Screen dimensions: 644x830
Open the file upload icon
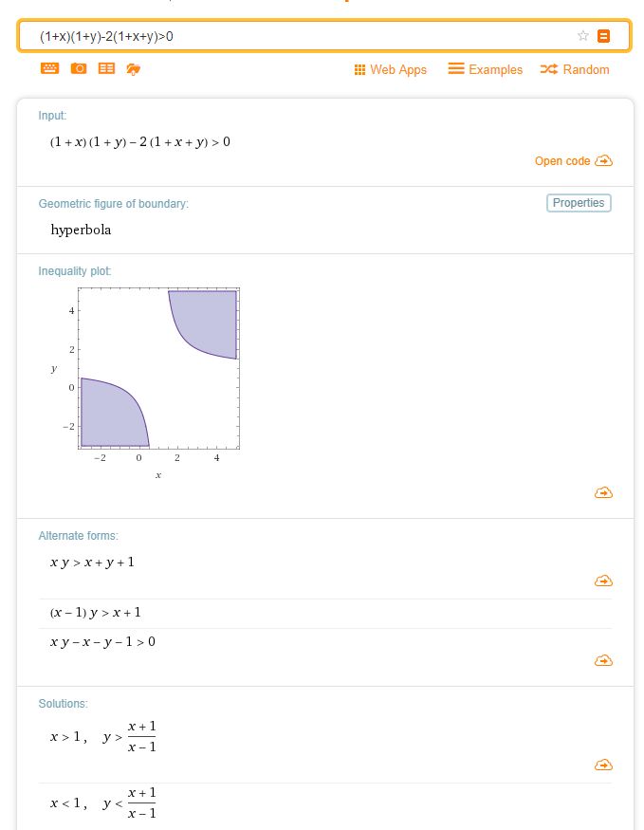point(134,69)
